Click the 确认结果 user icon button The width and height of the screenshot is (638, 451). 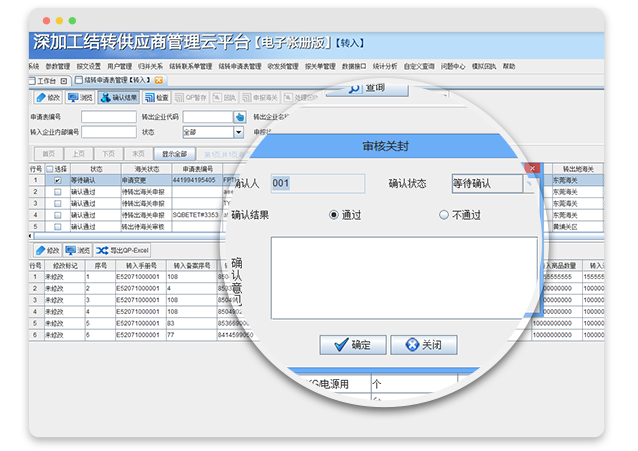point(105,98)
